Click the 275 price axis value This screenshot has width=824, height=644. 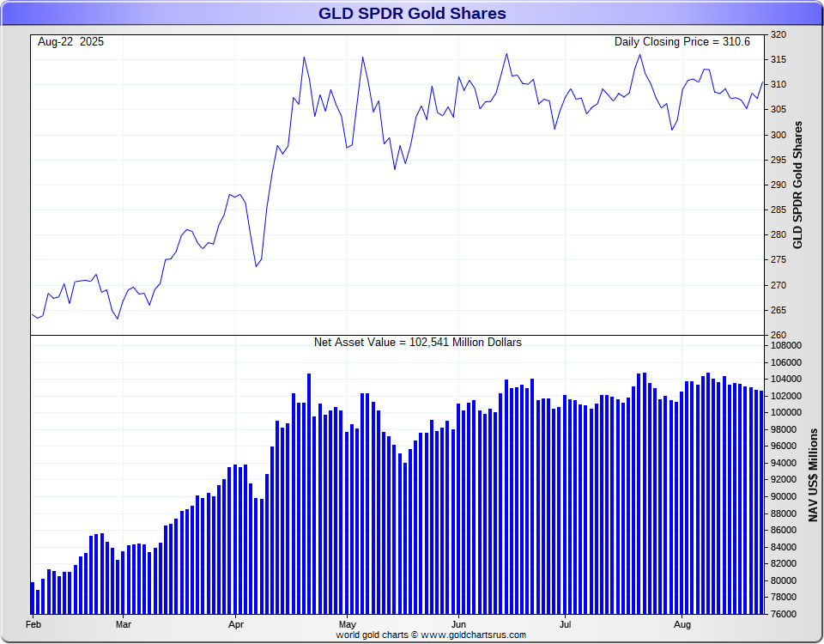pos(779,259)
